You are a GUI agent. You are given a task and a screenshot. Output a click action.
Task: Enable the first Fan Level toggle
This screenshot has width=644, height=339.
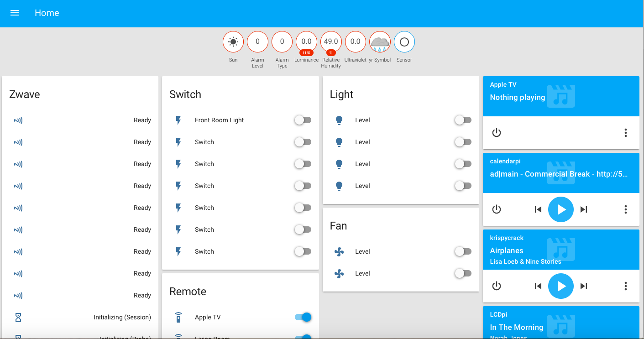click(463, 251)
